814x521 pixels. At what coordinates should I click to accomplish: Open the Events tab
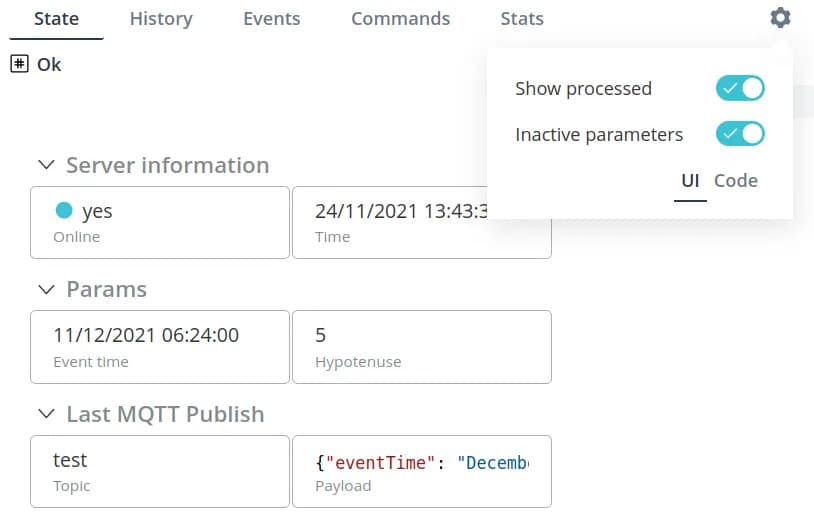(272, 19)
